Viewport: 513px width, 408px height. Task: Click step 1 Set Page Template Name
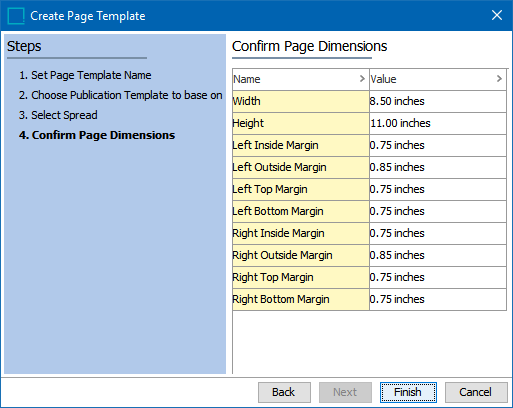85,75
